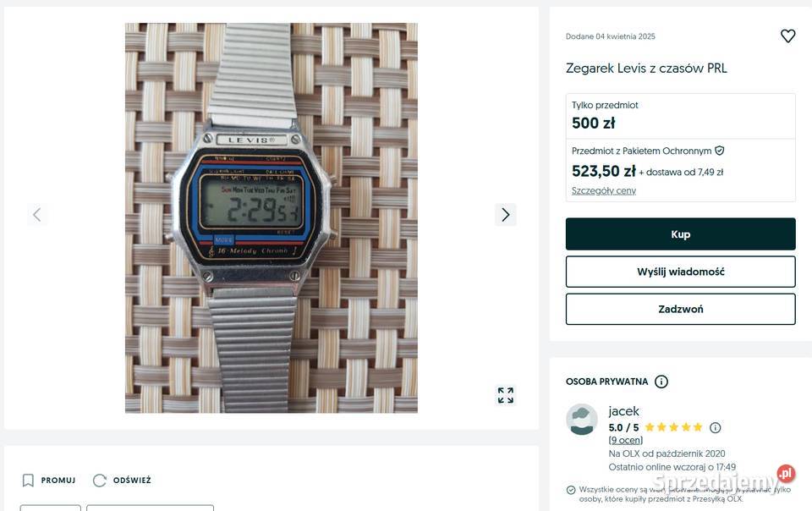Show next photo with right arrow

pyautogui.click(x=506, y=214)
